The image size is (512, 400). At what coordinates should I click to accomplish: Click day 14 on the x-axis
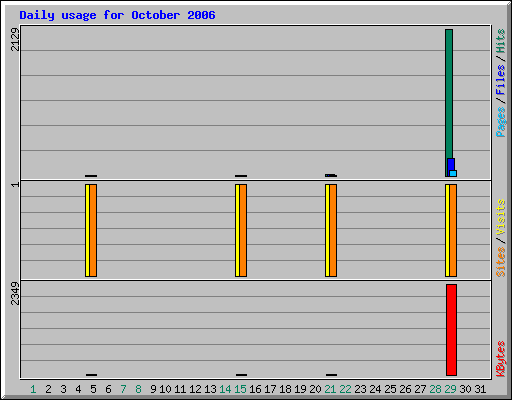[225, 389]
